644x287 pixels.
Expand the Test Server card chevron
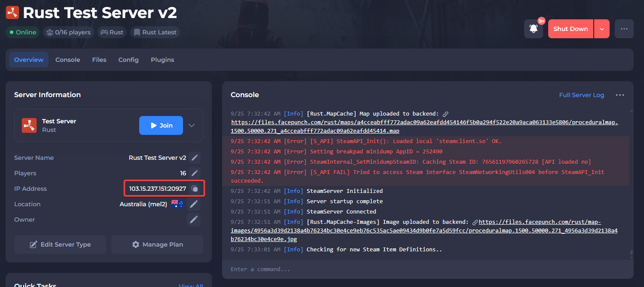pos(192,125)
